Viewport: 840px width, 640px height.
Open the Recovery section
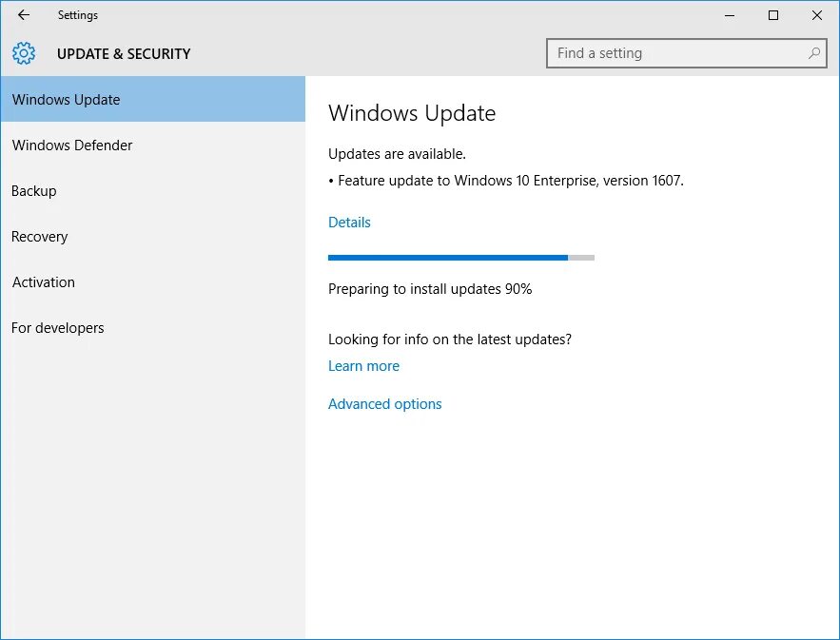(x=153, y=236)
